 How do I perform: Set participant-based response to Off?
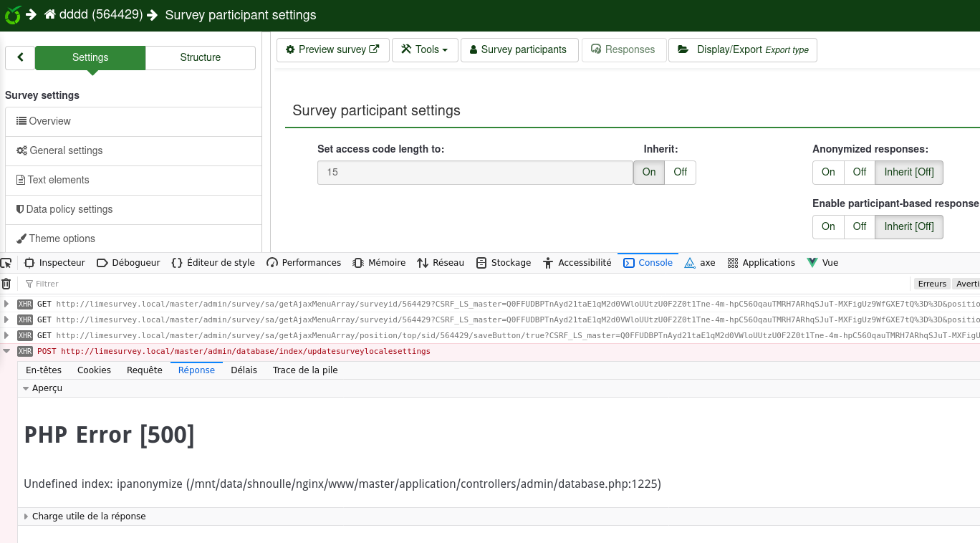pos(859,226)
